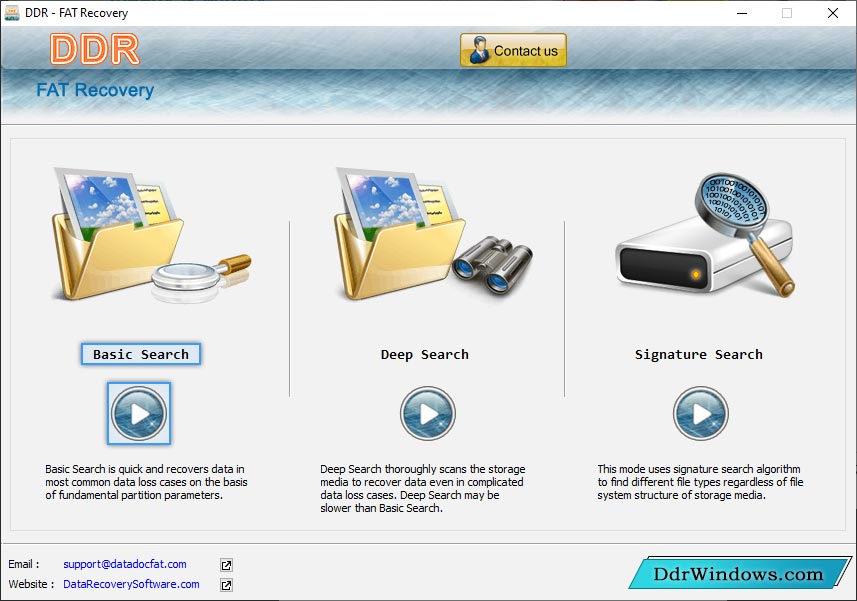The width and height of the screenshot is (857, 601).
Task: Open the external link icon beside Email
Action: click(226, 565)
